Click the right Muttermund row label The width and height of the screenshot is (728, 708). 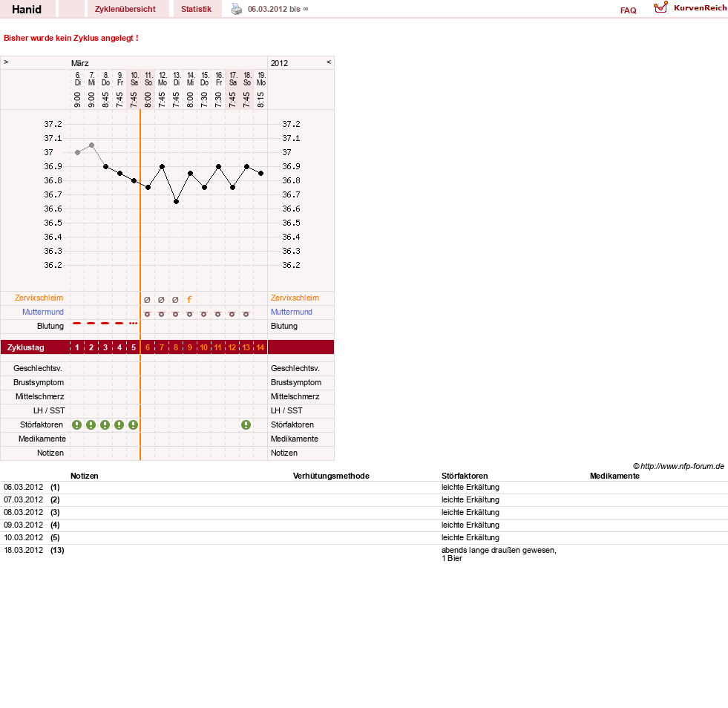point(292,312)
